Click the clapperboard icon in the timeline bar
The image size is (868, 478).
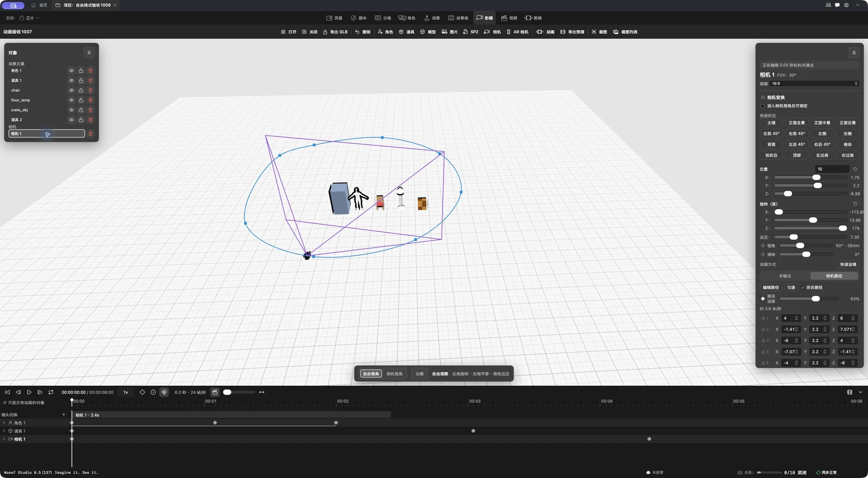(215, 392)
